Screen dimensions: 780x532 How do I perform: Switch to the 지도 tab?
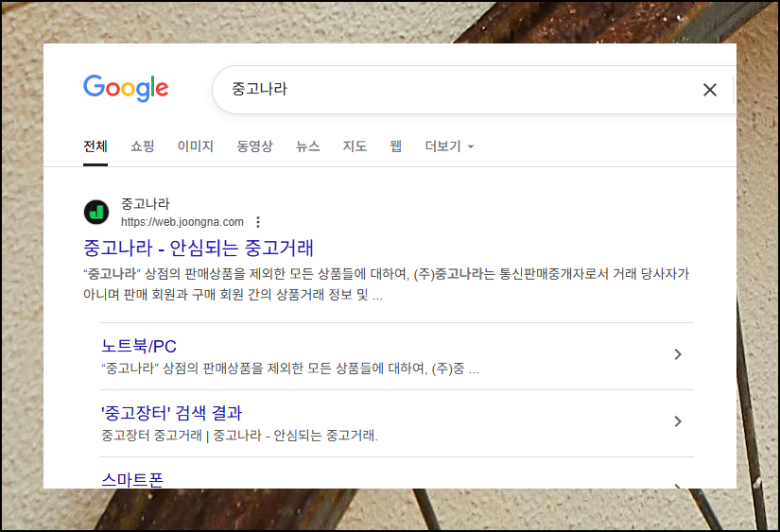(x=355, y=146)
